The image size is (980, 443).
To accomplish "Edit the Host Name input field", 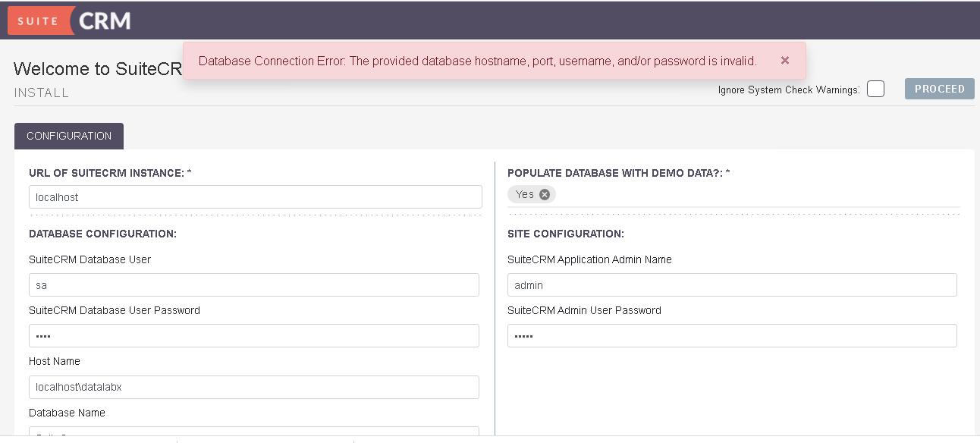I will pyautogui.click(x=254, y=387).
